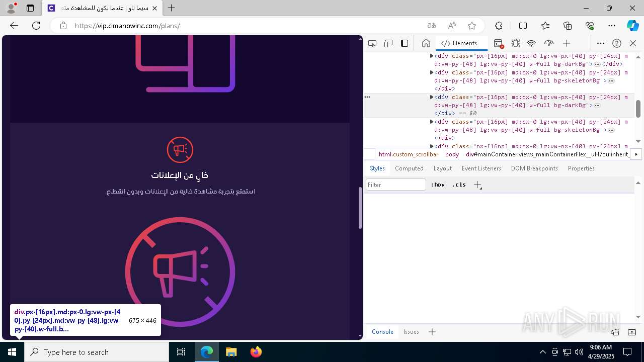
Task: Toggle the DevTools activity bar dock icon
Action: [x=405, y=43]
